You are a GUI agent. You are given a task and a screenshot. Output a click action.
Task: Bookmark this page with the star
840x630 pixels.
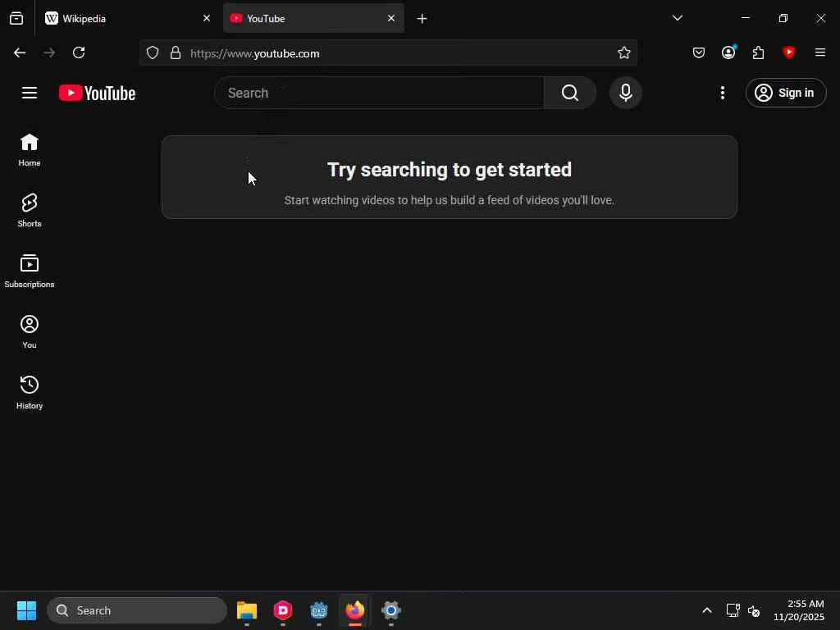(623, 52)
